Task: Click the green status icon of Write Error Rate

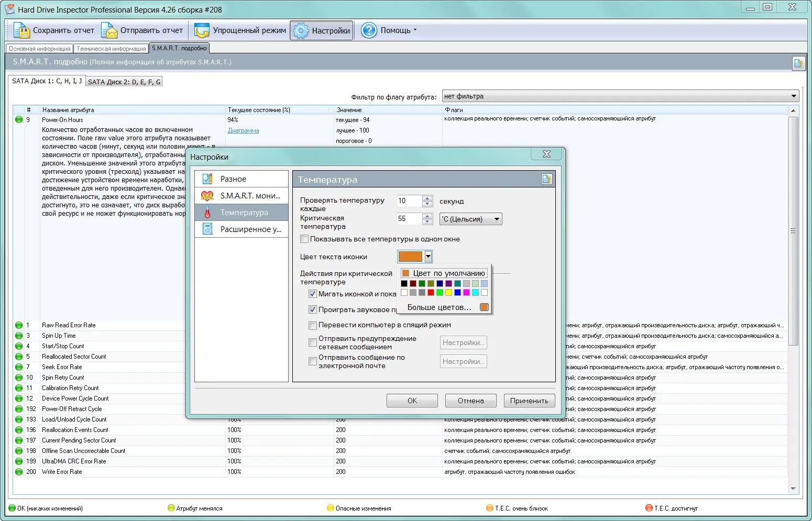Action: click(x=19, y=472)
